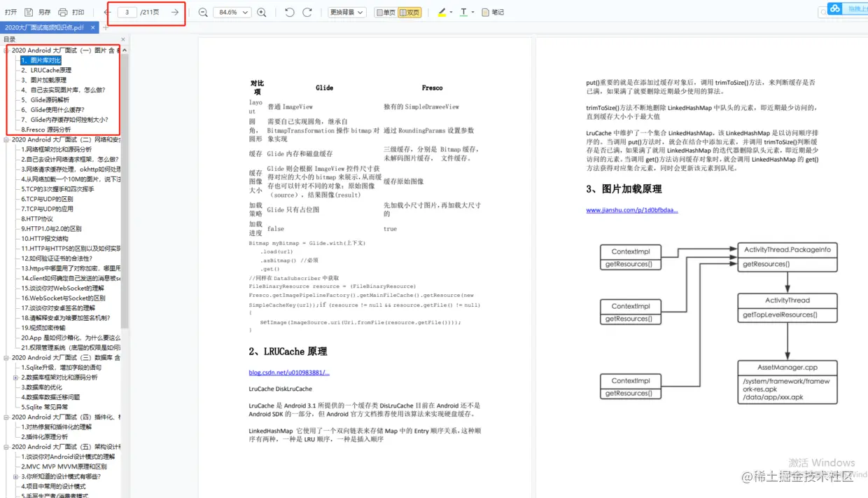Select outline item 1.对热修复和插件化的理解
Image resolution: width=868 pixels, height=498 pixels.
pos(56,427)
